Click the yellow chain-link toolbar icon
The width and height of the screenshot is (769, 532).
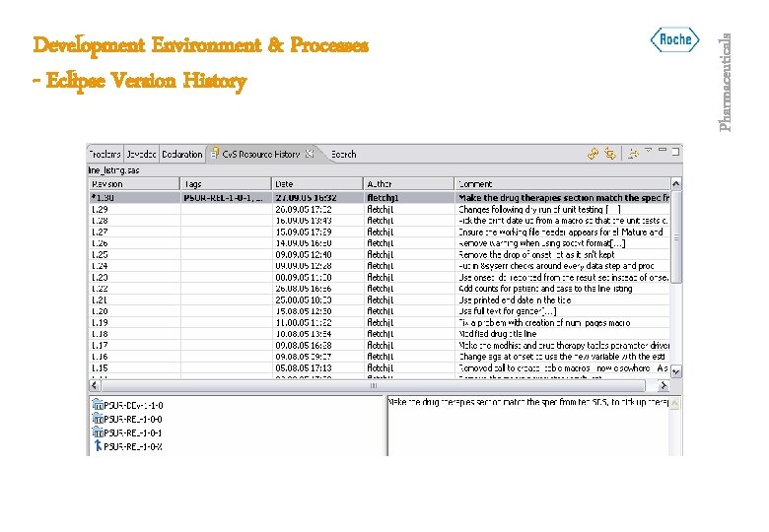[x=593, y=154]
